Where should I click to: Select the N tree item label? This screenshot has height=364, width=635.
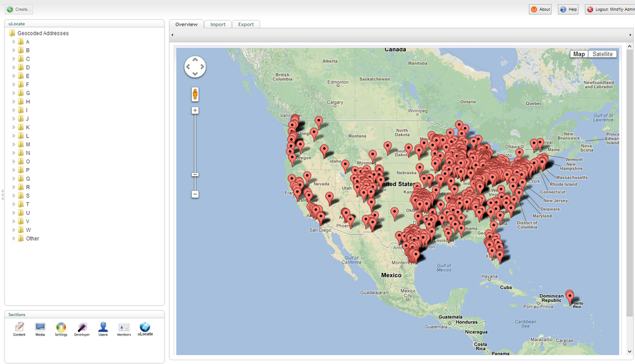tap(28, 153)
